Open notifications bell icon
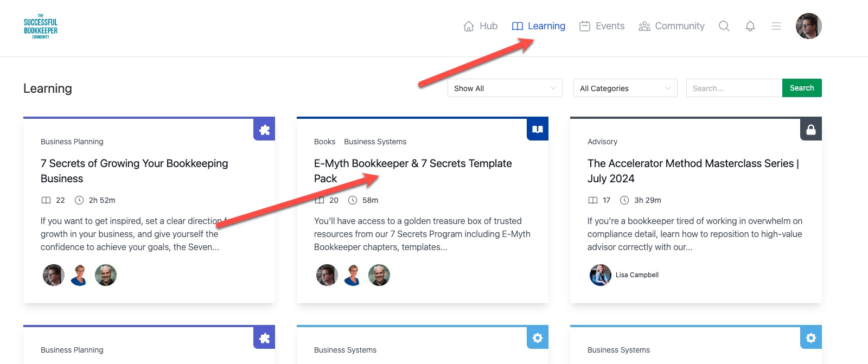Viewport: 868px width, 364px height. pos(750,26)
